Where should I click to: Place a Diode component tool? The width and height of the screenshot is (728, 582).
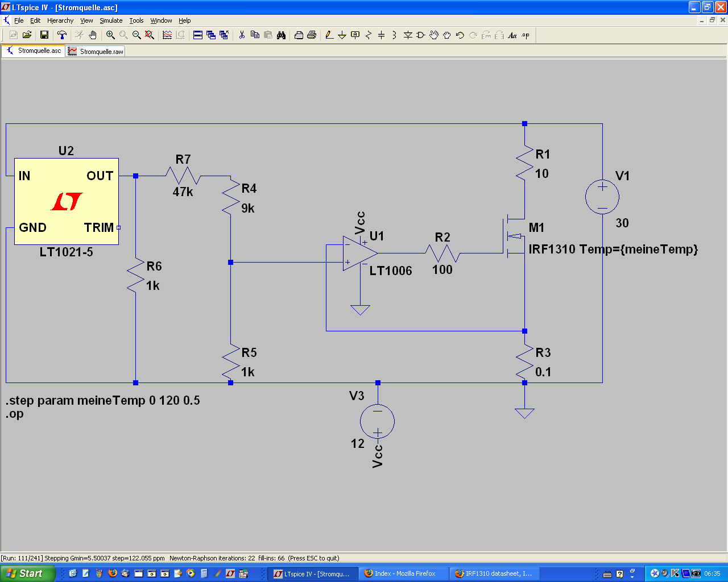pos(408,35)
